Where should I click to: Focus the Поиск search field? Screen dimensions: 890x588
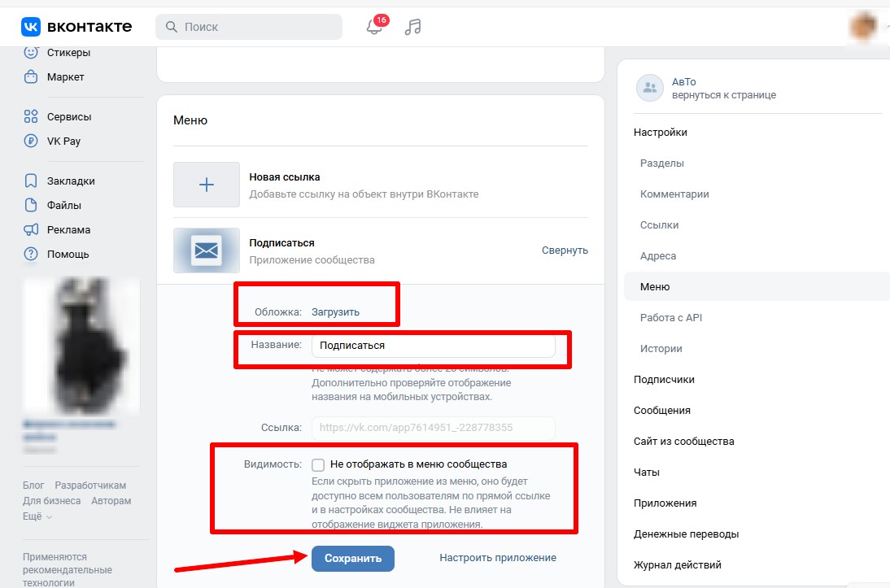click(249, 27)
